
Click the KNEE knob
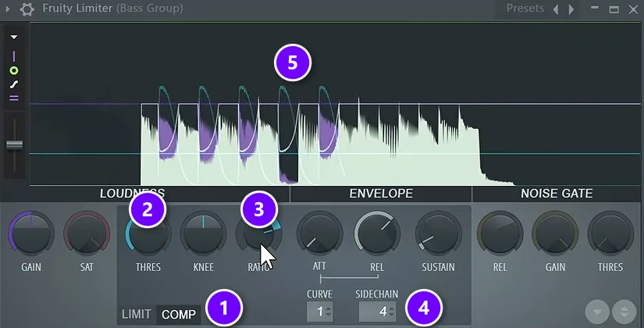pos(203,234)
